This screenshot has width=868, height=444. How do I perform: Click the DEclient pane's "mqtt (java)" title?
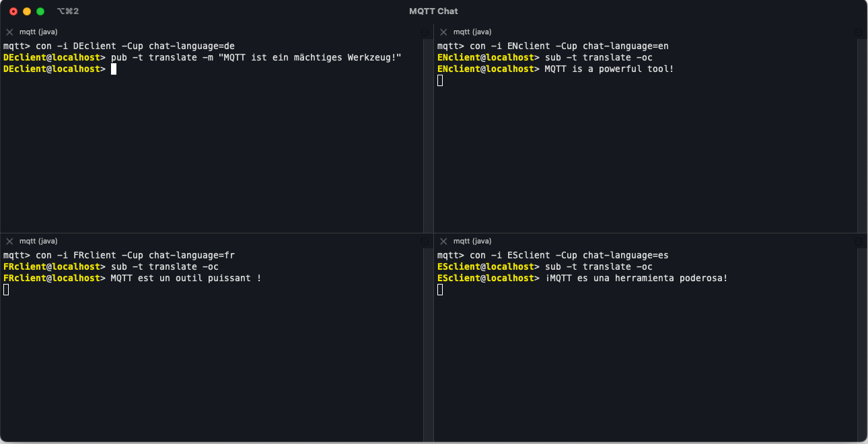click(38, 32)
